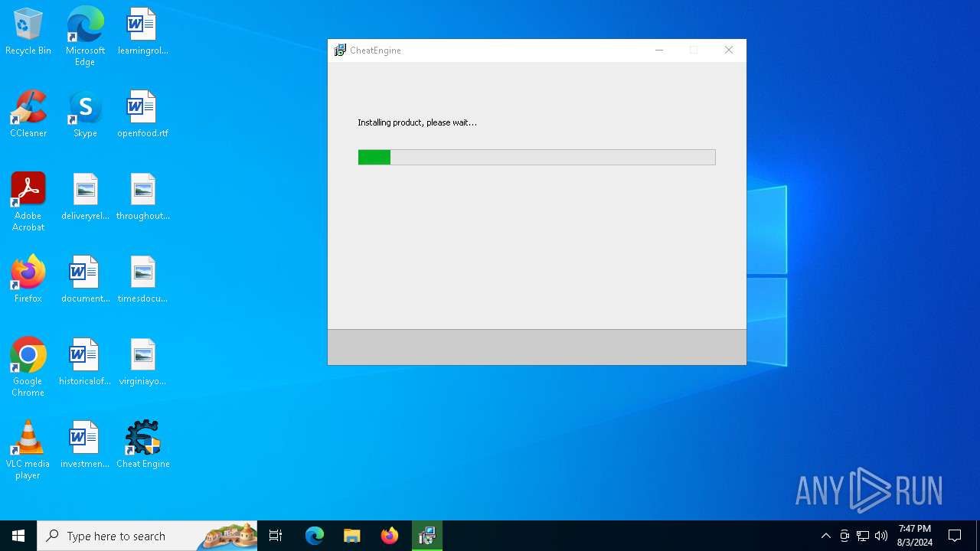Click the installation progress bar
This screenshot has height=551, width=980.
537,157
